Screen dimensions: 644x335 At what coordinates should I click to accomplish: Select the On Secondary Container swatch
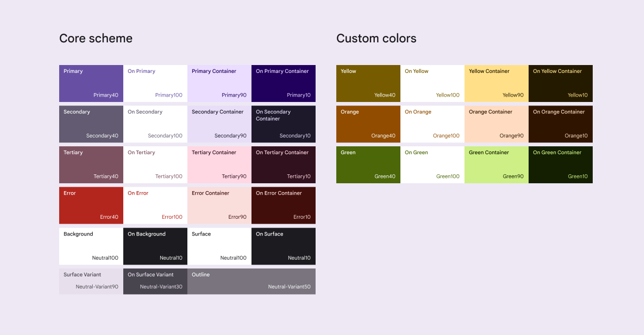click(284, 124)
